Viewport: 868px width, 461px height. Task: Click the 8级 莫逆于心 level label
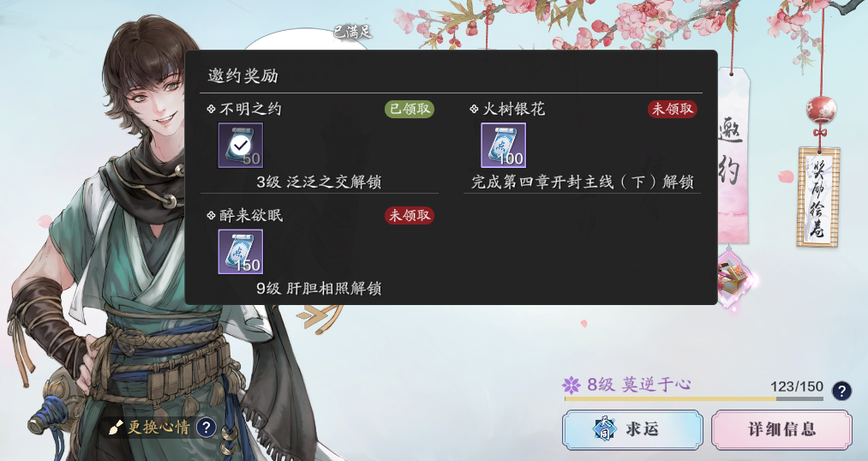638,385
